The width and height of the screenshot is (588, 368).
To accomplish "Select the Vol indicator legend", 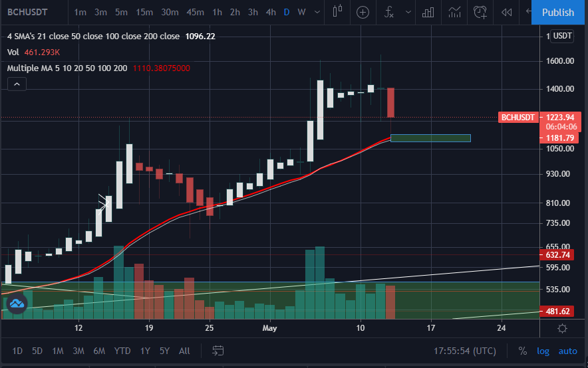I will tap(13, 52).
